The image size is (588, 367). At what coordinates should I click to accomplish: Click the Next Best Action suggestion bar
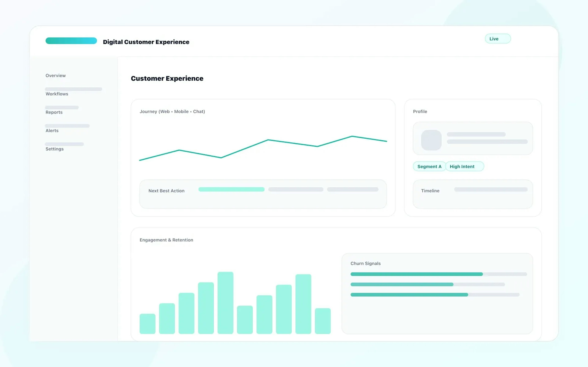pos(231,189)
